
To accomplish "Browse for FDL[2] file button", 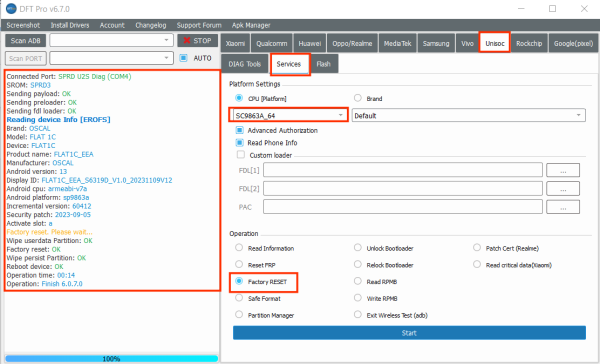I will [563, 188].
